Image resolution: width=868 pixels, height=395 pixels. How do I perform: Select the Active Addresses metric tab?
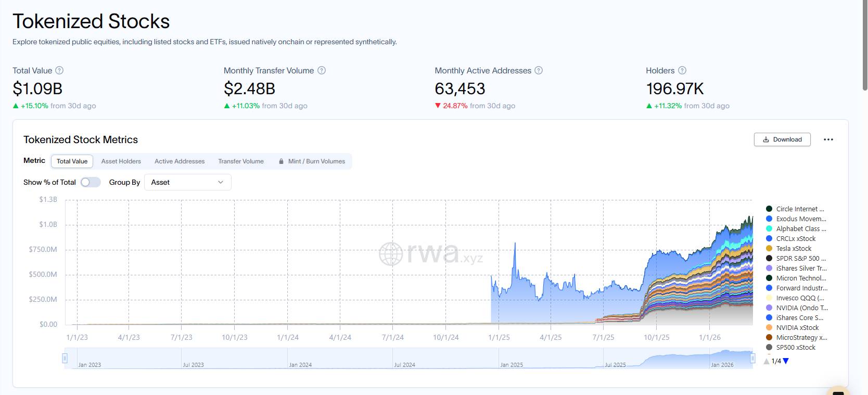click(x=180, y=161)
